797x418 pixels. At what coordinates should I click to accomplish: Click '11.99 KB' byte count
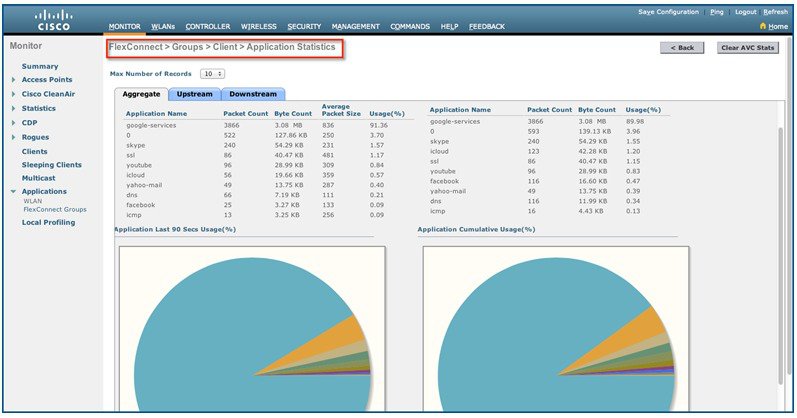(593, 201)
